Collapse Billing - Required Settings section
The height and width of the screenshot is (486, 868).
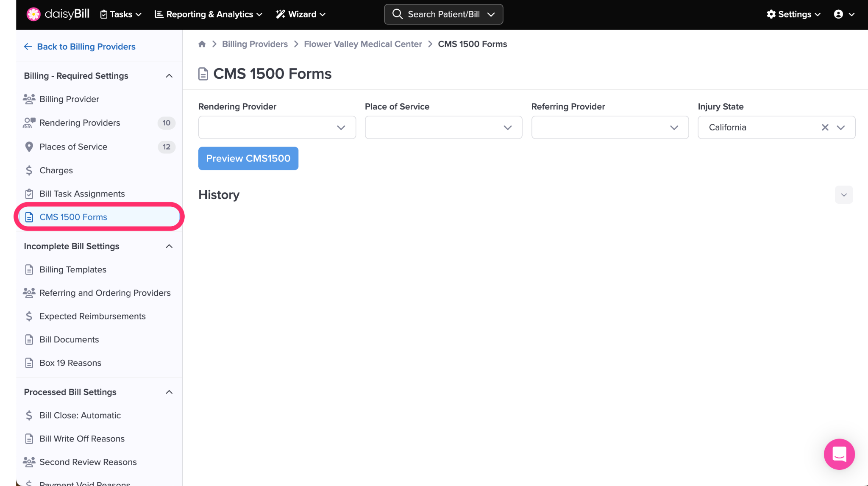pyautogui.click(x=169, y=76)
